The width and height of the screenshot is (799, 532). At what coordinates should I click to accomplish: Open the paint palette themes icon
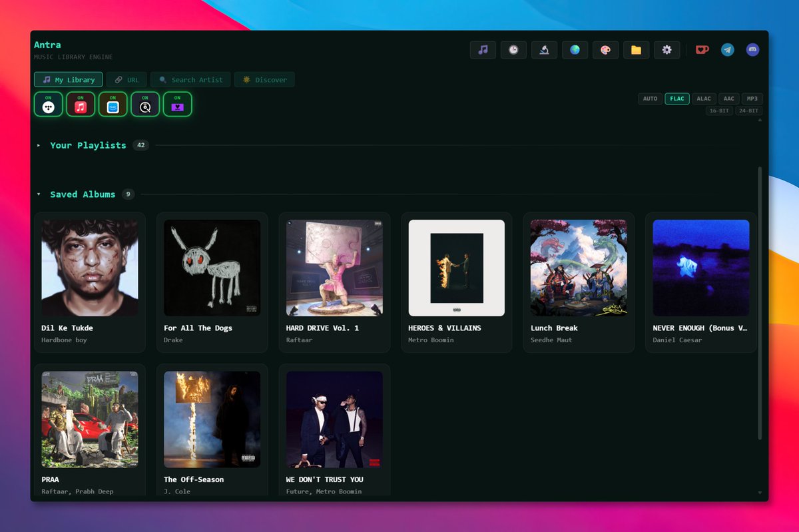(x=605, y=50)
